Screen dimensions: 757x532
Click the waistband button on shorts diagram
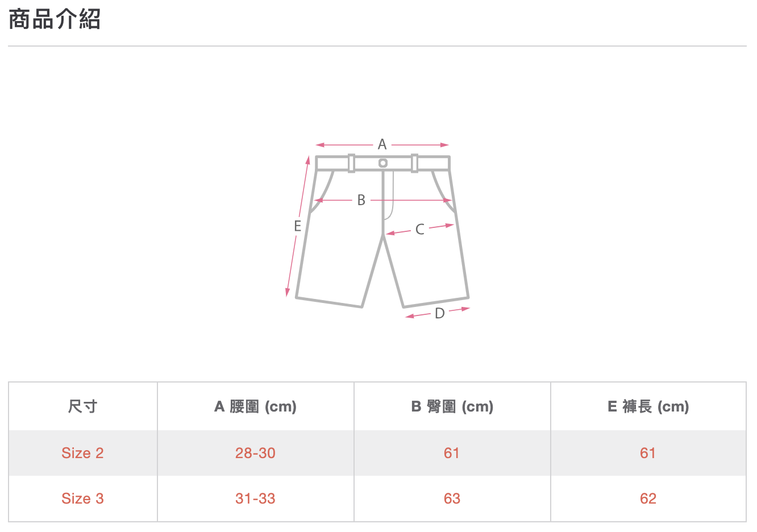pyautogui.click(x=383, y=163)
